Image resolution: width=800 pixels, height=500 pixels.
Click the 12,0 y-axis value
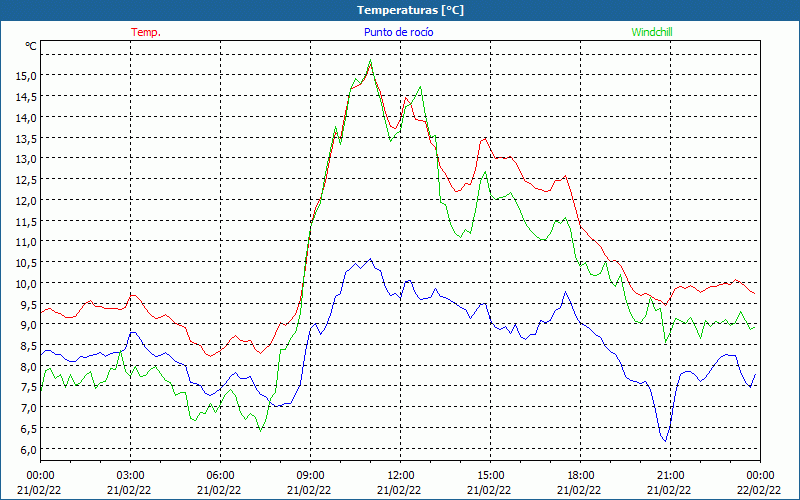pyautogui.click(x=26, y=201)
